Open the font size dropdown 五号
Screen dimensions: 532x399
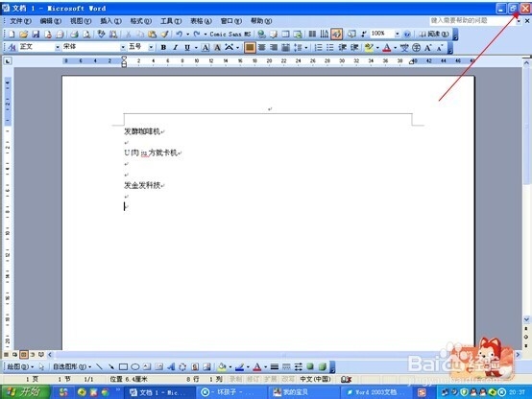point(151,47)
